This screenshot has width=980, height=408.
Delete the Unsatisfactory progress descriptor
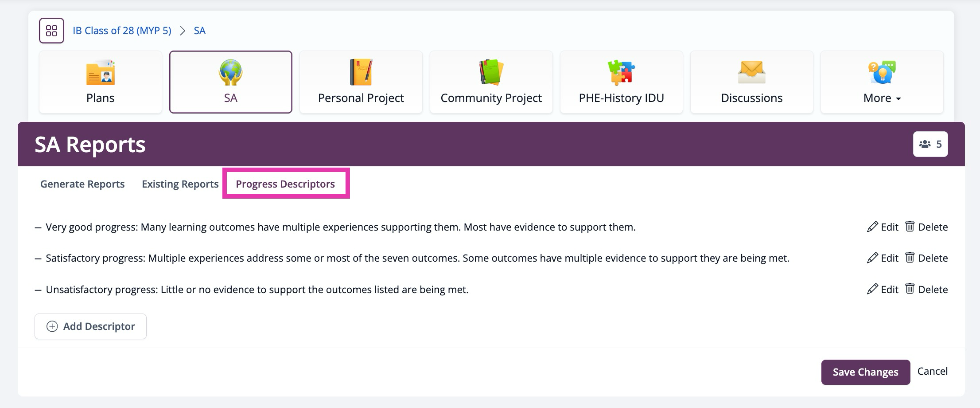[x=926, y=290]
